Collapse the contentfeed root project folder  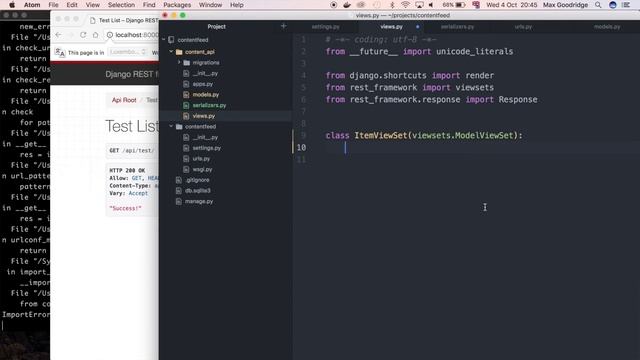(x=164, y=40)
